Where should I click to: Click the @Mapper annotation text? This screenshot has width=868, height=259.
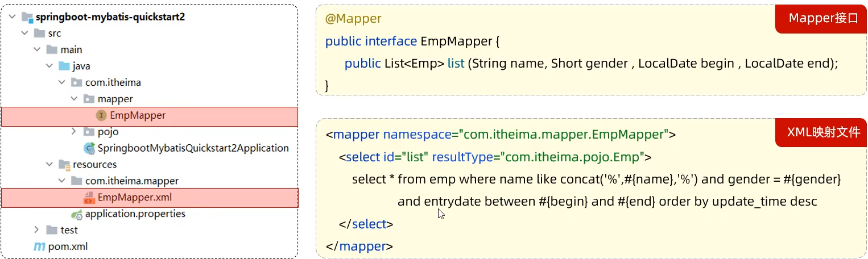point(353,19)
